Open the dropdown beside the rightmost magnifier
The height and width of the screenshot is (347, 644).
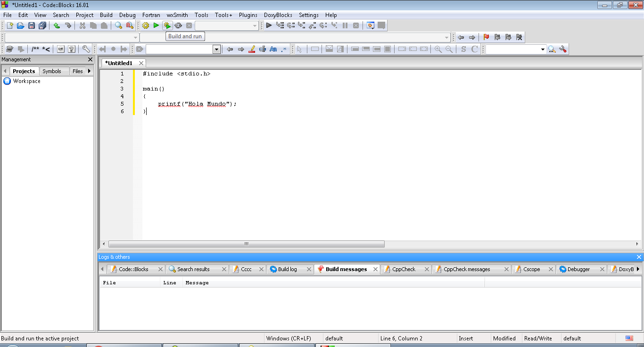click(x=543, y=49)
